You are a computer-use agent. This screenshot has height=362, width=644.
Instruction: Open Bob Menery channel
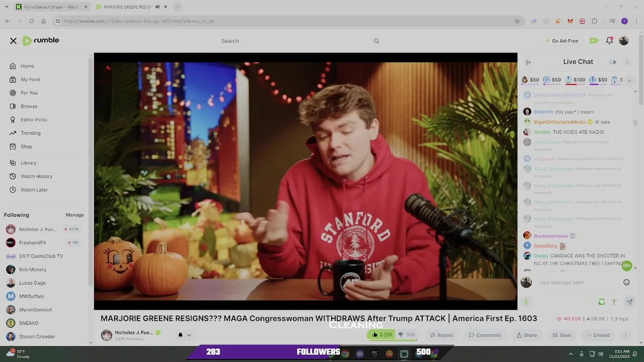(33, 269)
